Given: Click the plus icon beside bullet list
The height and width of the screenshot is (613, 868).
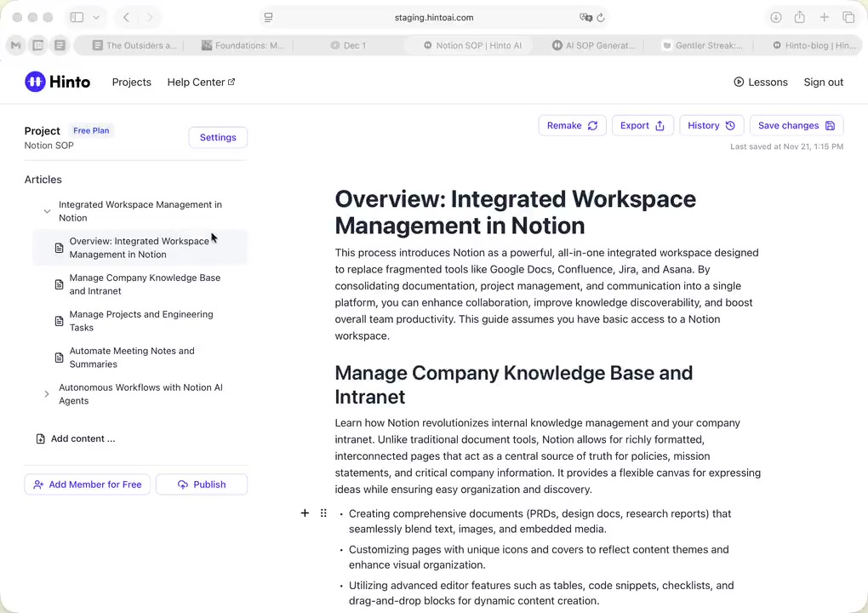Looking at the screenshot, I should [x=305, y=513].
